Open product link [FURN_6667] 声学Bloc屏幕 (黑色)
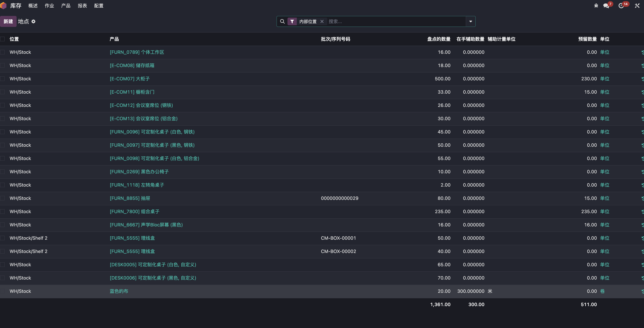Image resolution: width=644 pixels, height=328 pixels. [146, 225]
